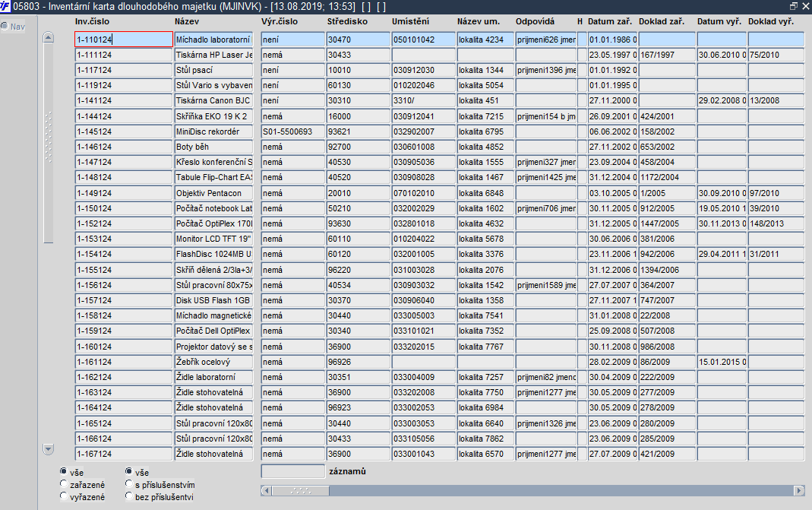The image size is (812, 510).
Task: Click the restore window icon
Action: [x=793, y=6]
